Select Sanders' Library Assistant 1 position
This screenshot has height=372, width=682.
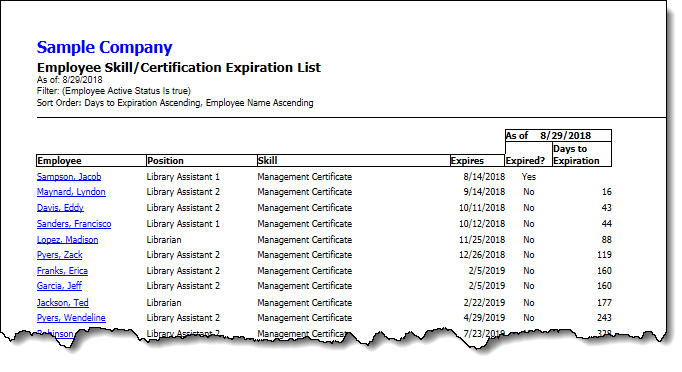(183, 224)
